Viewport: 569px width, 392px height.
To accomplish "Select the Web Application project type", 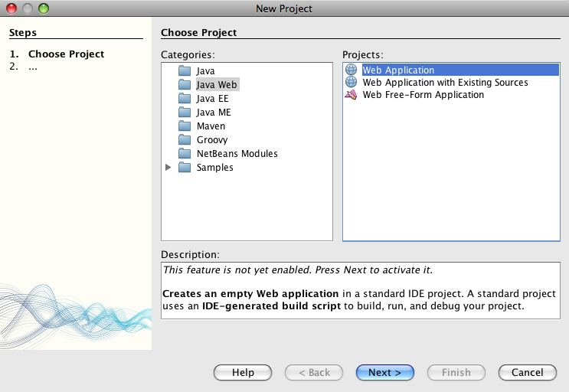I will pos(398,70).
